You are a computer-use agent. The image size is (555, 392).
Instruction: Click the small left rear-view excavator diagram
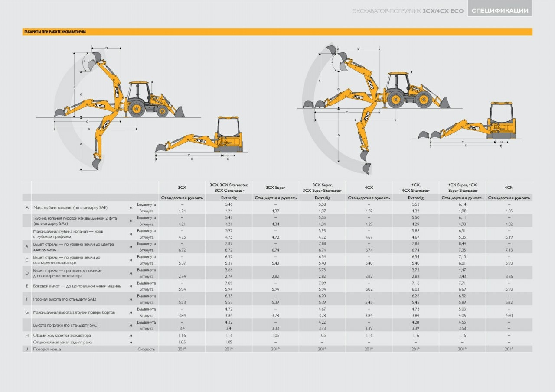click(x=202, y=138)
